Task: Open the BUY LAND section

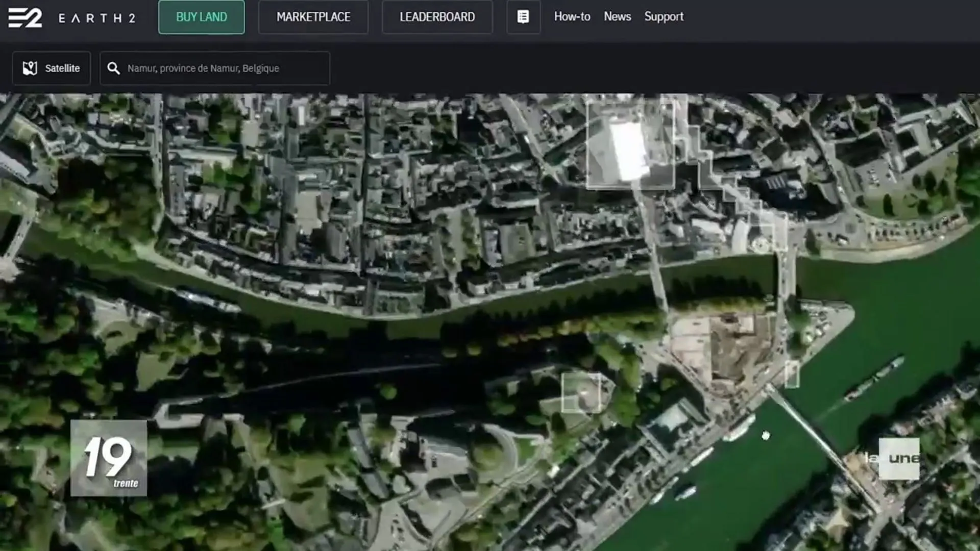Action: click(202, 17)
